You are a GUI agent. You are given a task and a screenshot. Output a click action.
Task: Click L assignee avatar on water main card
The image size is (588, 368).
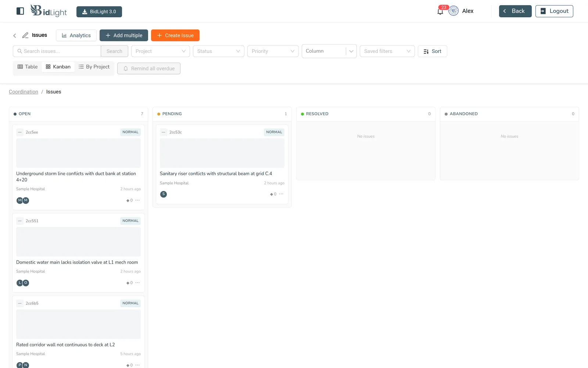pos(20,283)
